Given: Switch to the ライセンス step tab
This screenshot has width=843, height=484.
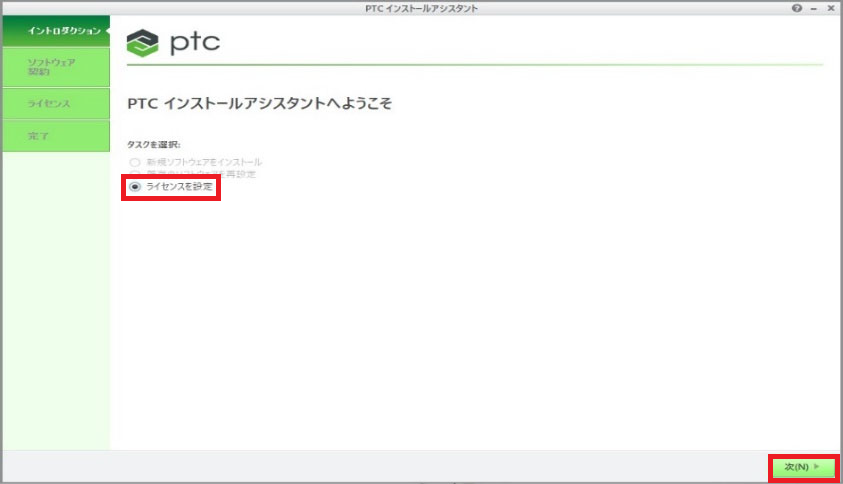Looking at the screenshot, I should click(x=56, y=103).
